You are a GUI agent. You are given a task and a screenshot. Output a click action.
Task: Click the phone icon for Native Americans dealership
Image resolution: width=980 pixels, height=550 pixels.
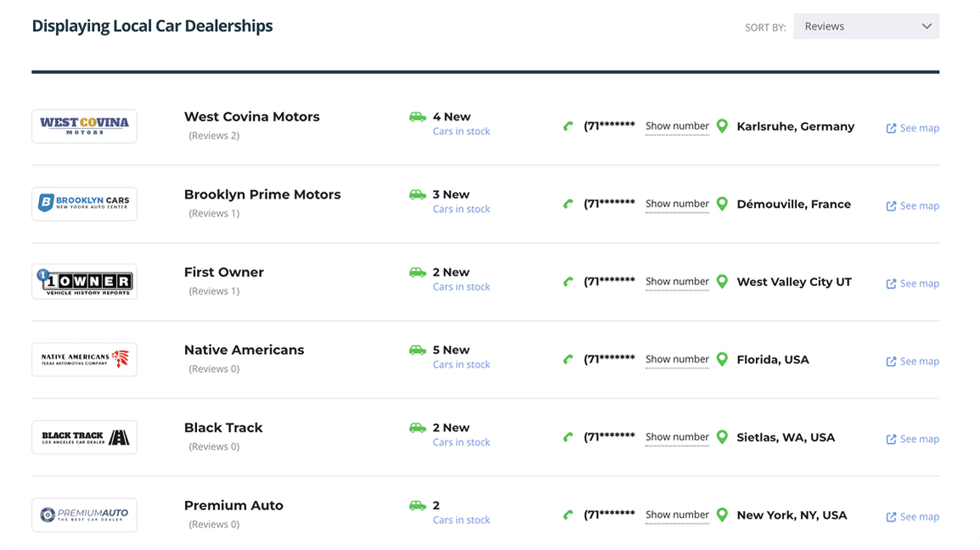click(x=568, y=357)
